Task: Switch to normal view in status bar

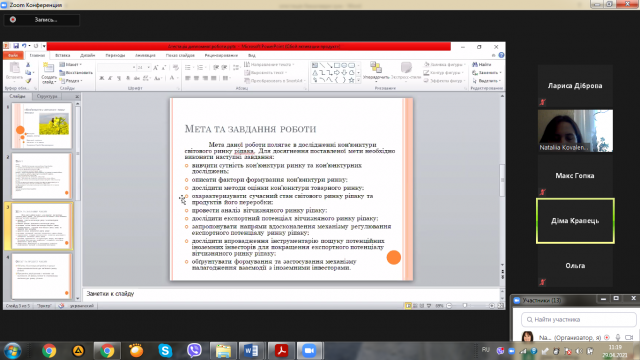Action: (x=408, y=306)
